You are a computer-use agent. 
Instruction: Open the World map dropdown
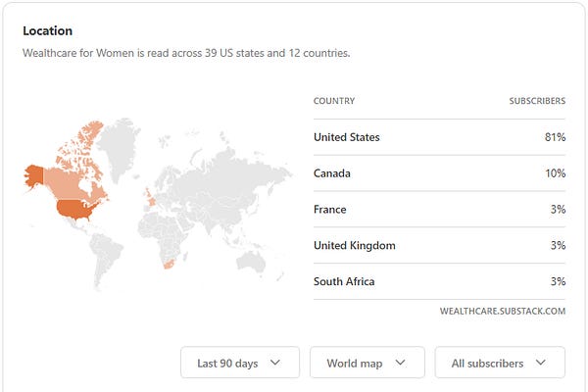point(367,363)
